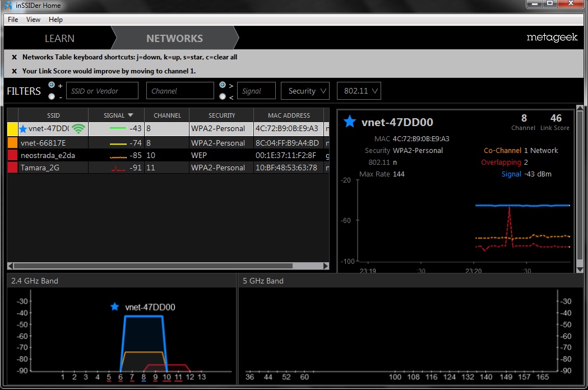Select the exclude (-) filter radio button

[x=52, y=96]
